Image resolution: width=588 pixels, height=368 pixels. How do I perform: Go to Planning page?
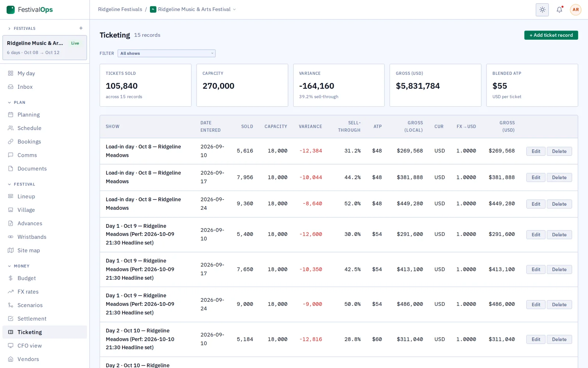tap(45, 115)
